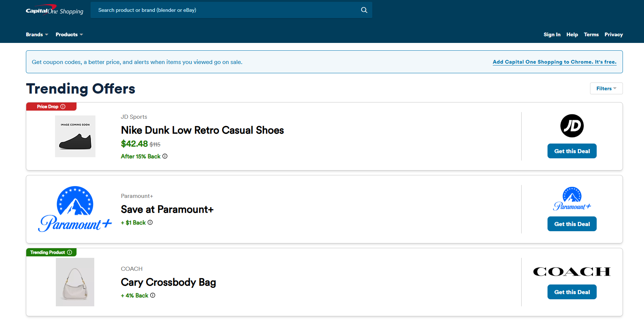Click the JD Sports round logo
Screen dimensions: 644x320
click(x=572, y=126)
